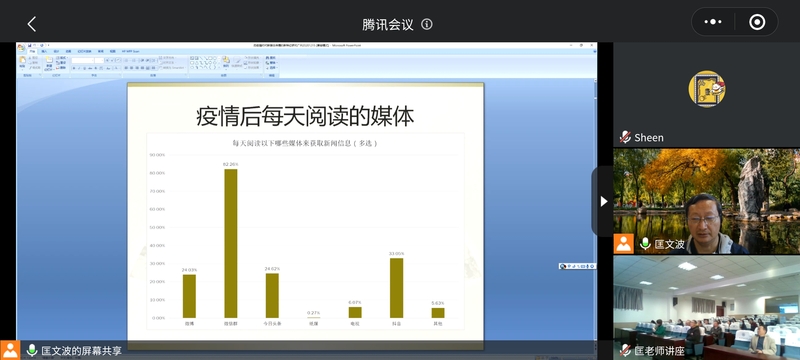Viewport: 800px width, 360px height.
Task: Tap the screen-share presenter icon at bottom left
Action: click(10, 350)
